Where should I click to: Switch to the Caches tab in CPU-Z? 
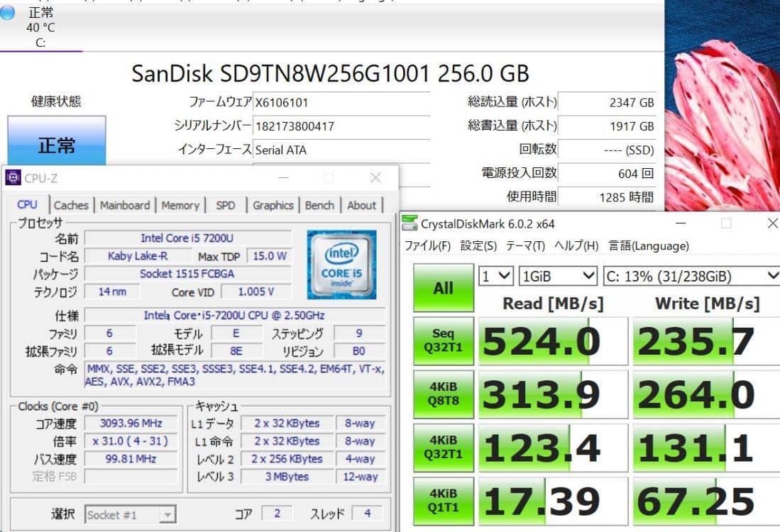[71, 205]
